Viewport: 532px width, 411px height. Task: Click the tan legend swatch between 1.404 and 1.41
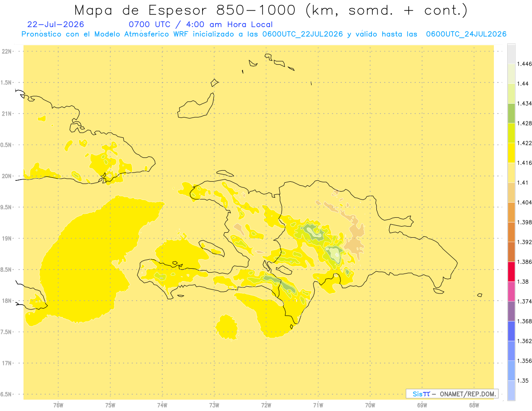[511, 192]
